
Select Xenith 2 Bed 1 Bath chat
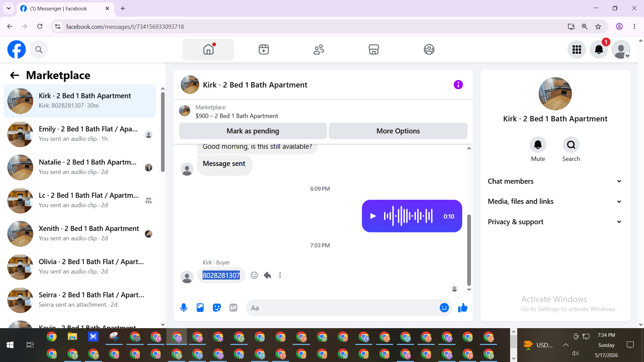[x=80, y=234]
